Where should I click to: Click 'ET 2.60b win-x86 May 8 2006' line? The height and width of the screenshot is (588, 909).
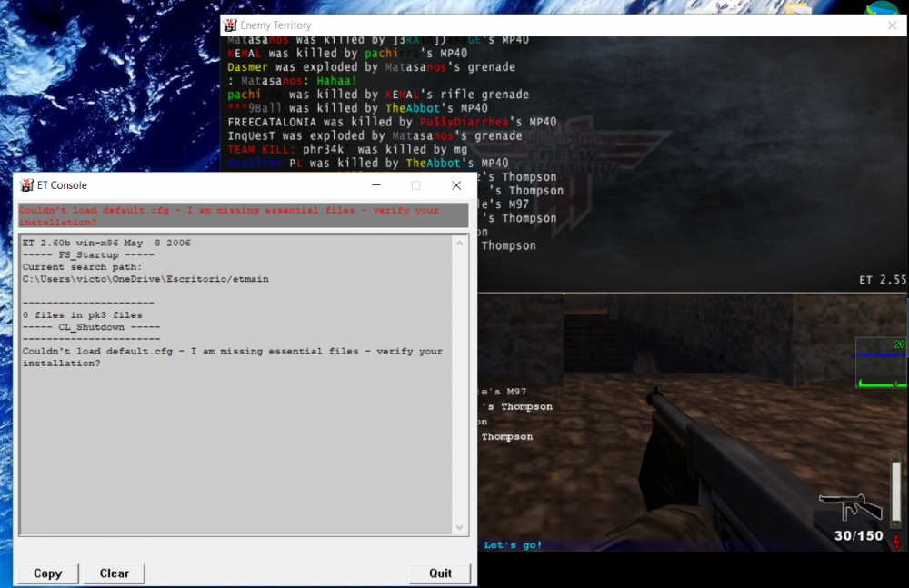coord(106,243)
